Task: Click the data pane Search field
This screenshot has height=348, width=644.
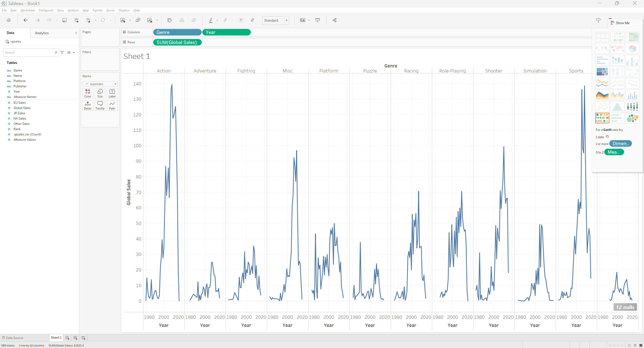Action: click(31, 53)
